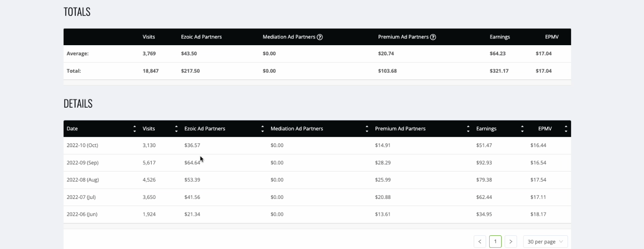This screenshot has width=644, height=249.
Task: Click the Total: row label
Action: tap(74, 71)
